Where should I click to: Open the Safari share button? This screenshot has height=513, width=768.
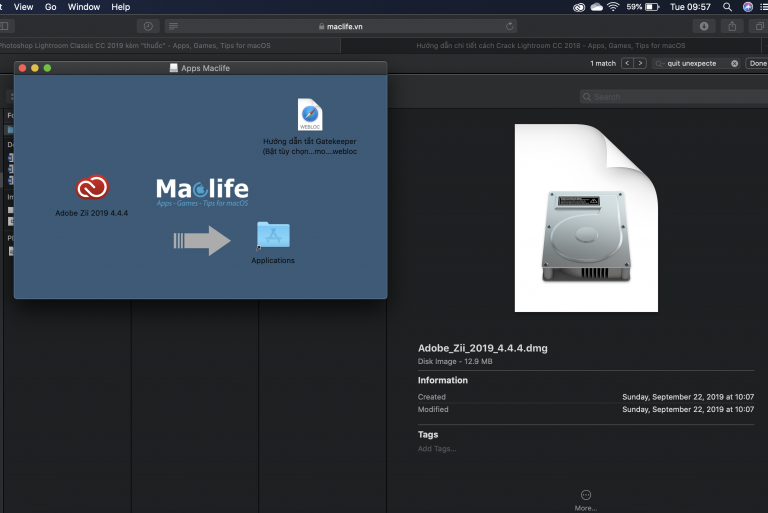pos(732,26)
